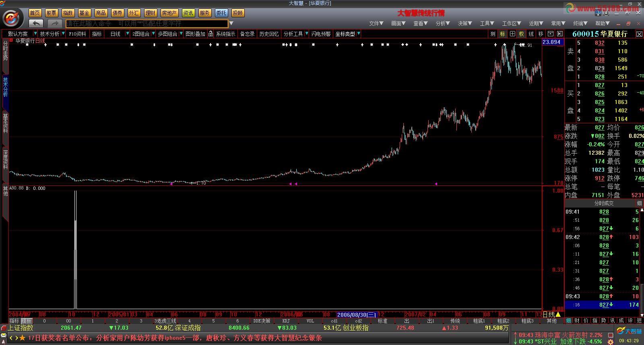Screen dimensions: 644x345
Task: Click the command input field
Action: (147, 23)
